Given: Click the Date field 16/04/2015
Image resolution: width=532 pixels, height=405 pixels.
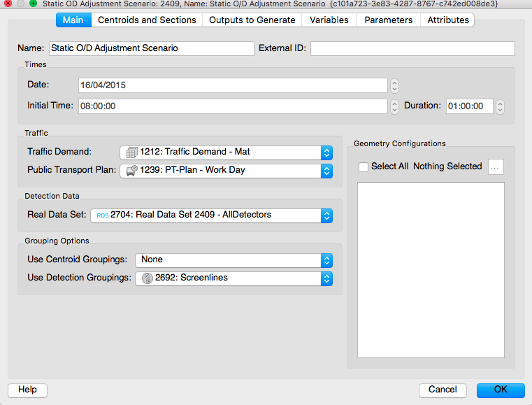Looking at the screenshot, I should point(233,85).
